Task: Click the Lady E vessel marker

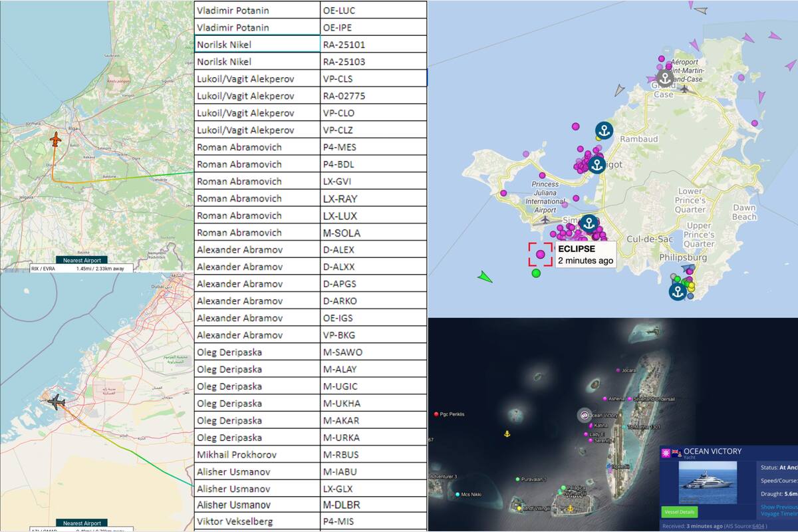Action: 586,434
